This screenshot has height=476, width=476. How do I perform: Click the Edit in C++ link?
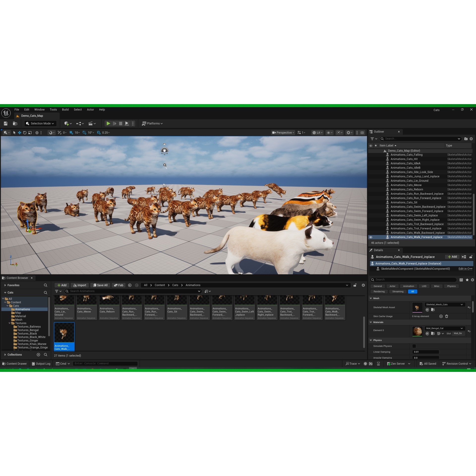coord(465,269)
